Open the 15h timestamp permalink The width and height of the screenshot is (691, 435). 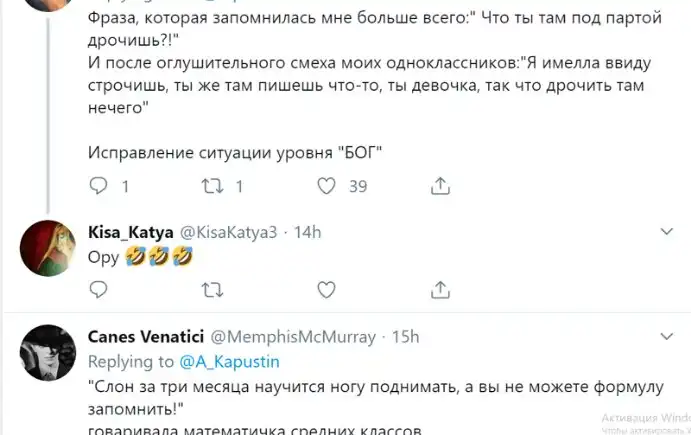click(406, 337)
